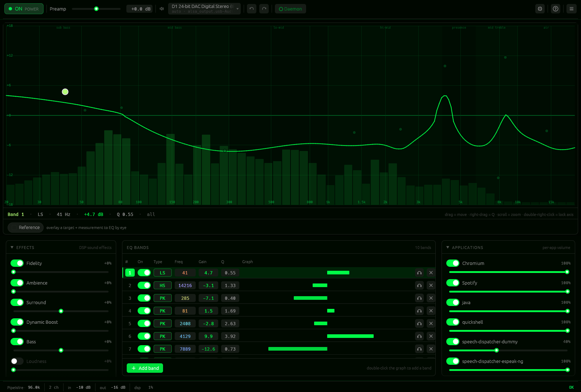This screenshot has height=392, width=581.
Task: Click the Daemon button
Action: coord(290,9)
